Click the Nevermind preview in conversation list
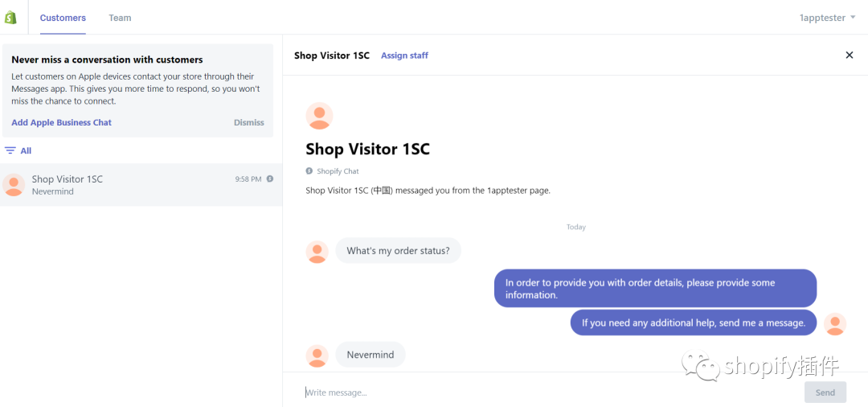Viewport: 868px width, 407px height. click(52, 191)
